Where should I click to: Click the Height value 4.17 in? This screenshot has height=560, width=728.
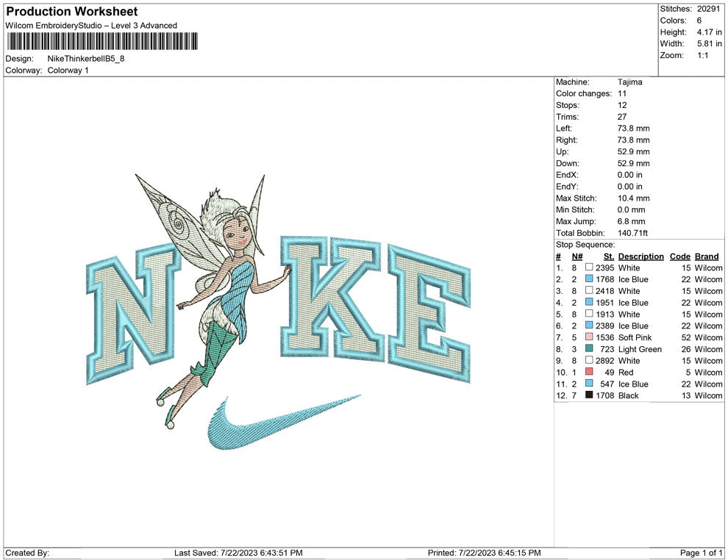coord(709,32)
